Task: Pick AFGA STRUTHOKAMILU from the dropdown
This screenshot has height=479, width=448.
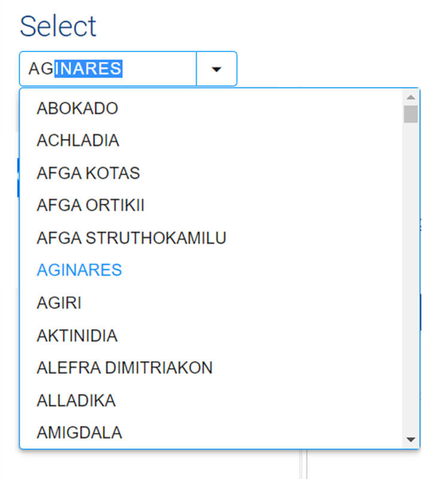Action: click(x=132, y=238)
